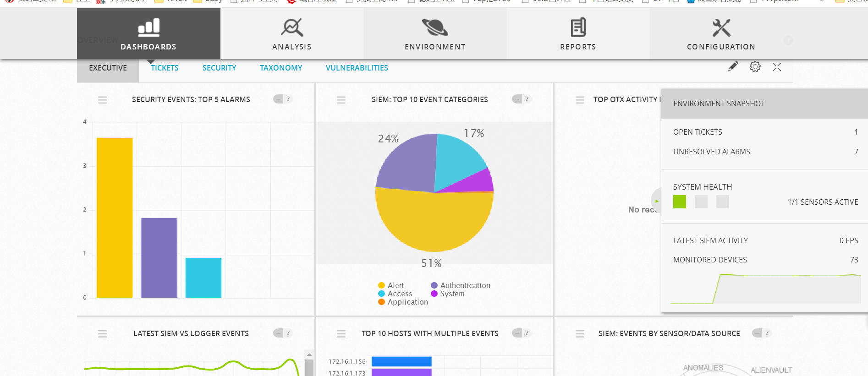868x376 pixels.
Task: Switch to the Tickets tab
Action: pyautogui.click(x=165, y=68)
